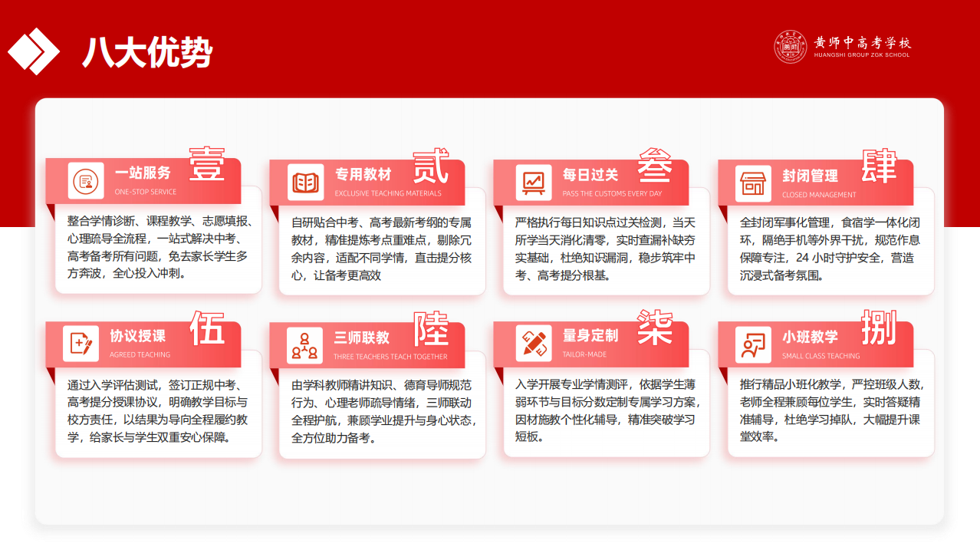Click the paragraph starting 全封闭军事化管理

pyautogui.click(x=830, y=249)
